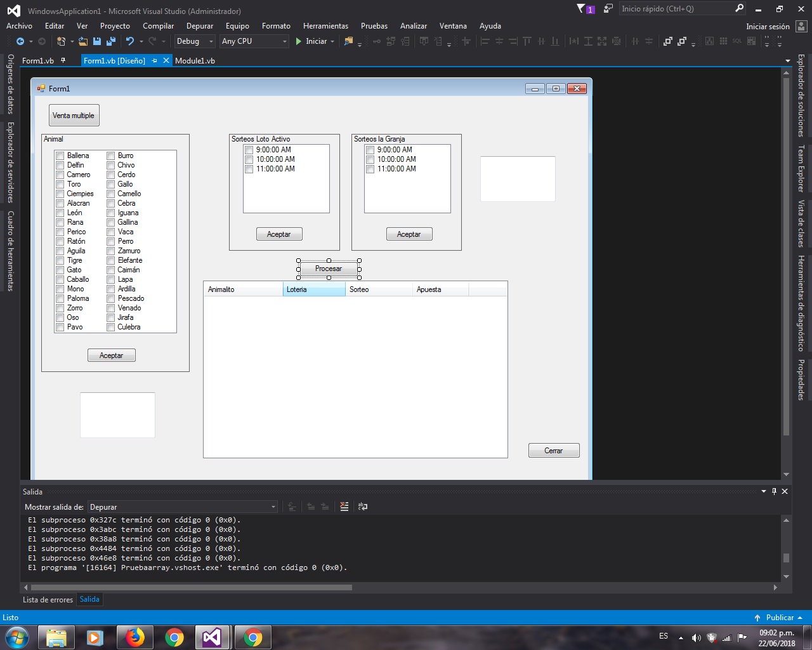Pin the Salida output panel
The width and height of the screenshot is (812, 650).
(774, 491)
